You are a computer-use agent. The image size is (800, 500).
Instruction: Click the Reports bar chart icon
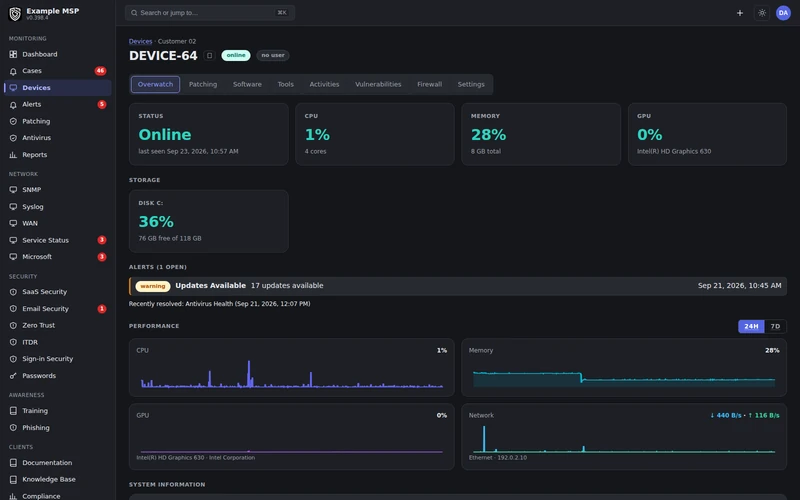(13, 155)
